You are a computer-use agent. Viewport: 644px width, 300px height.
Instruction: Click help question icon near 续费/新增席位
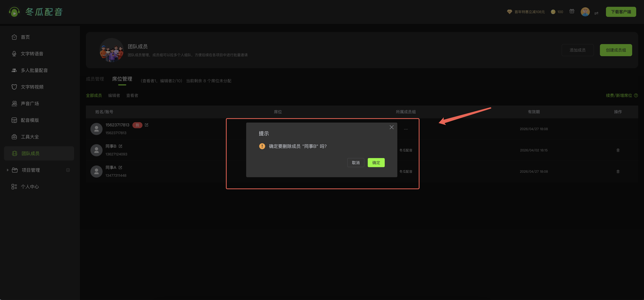[x=636, y=95]
